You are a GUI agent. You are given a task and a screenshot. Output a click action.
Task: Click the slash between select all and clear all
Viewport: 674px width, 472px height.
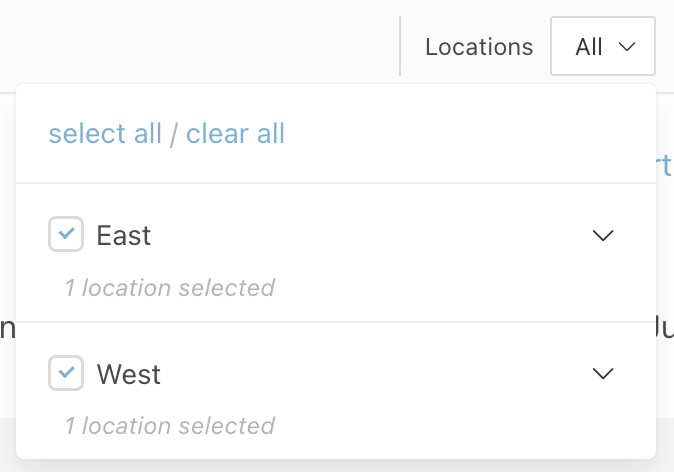[174, 134]
